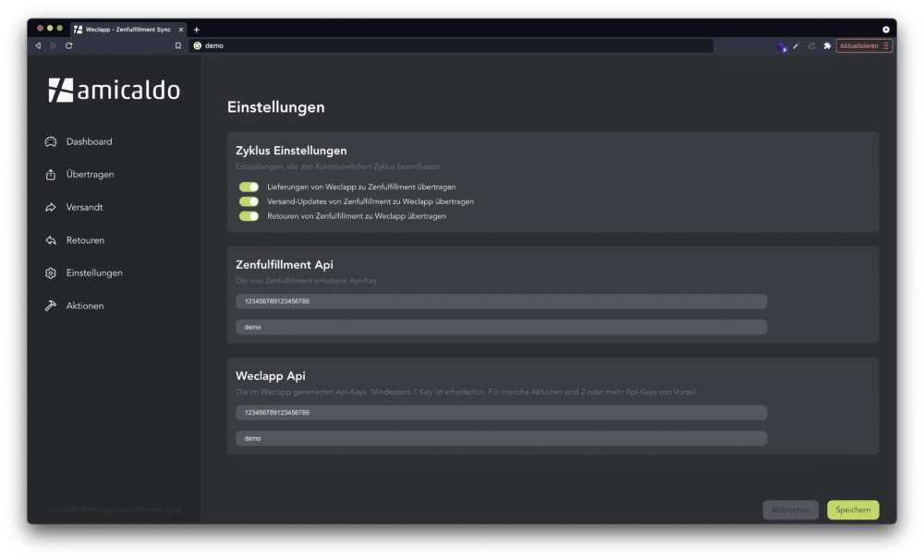Screen dimensions: 924x560
Task: Open a new browser tab with plus
Action: 196,30
